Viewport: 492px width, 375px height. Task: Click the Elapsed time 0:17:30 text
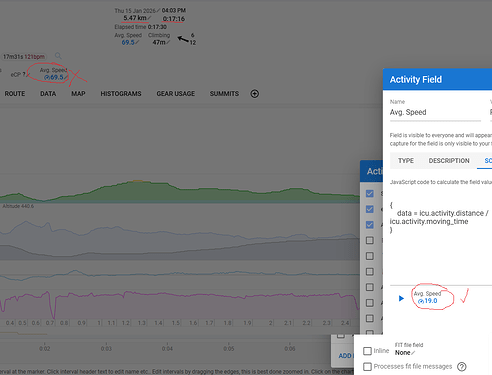coord(140,27)
